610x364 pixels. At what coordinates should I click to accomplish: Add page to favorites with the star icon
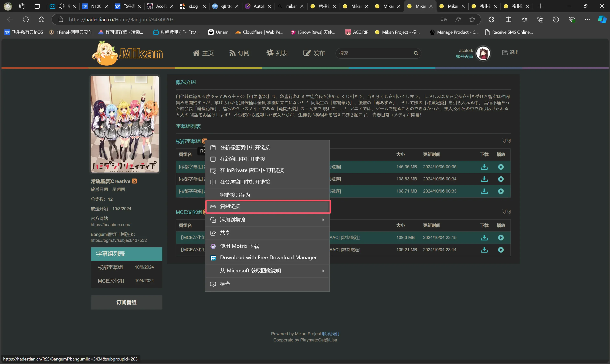pyautogui.click(x=472, y=19)
